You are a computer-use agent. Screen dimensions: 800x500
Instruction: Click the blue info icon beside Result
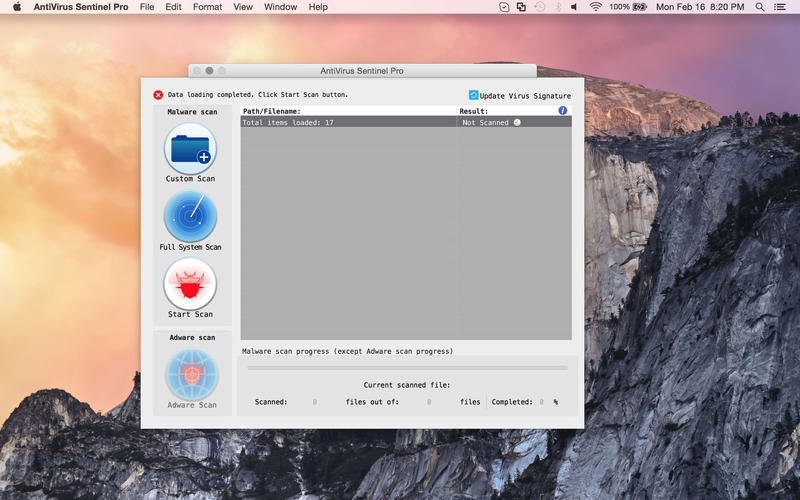[x=562, y=110]
